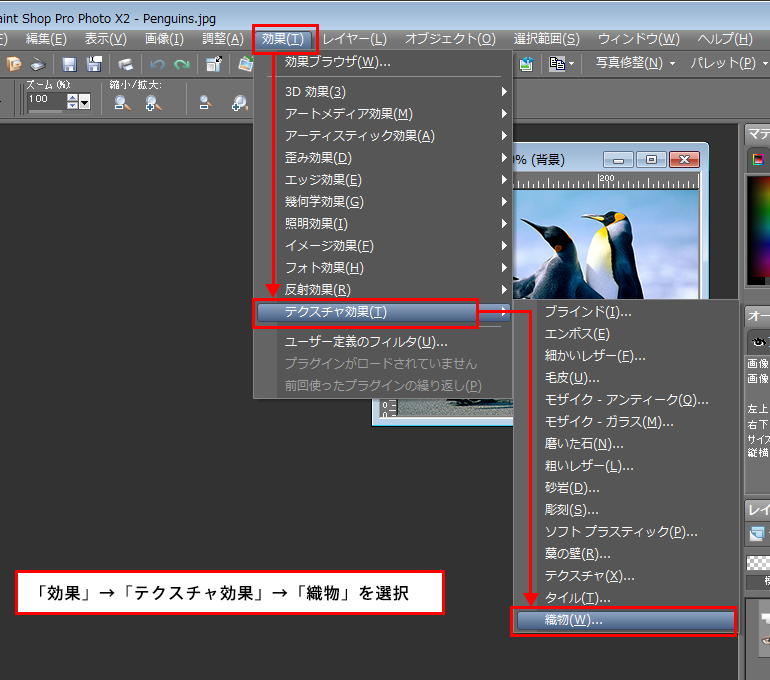Image resolution: width=770 pixels, height=680 pixels.
Task: Open the zoom percent preset dropdown
Action: [85, 102]
